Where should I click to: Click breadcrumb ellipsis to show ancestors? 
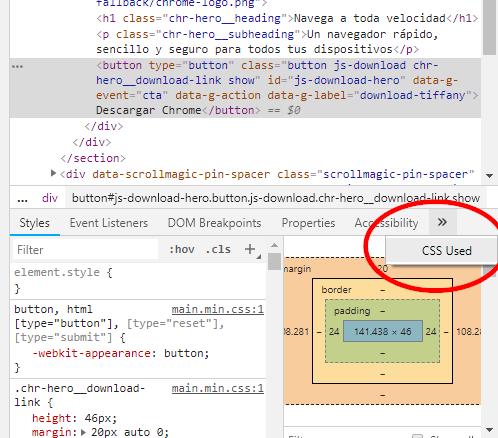point(22,199)
